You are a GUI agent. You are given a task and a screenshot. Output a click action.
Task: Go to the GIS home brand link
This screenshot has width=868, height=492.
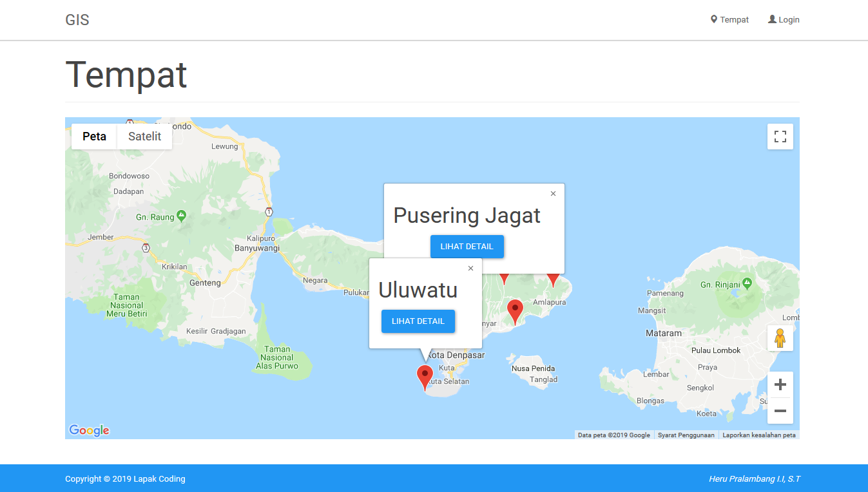pyautogui.click(x=77, y=20)
